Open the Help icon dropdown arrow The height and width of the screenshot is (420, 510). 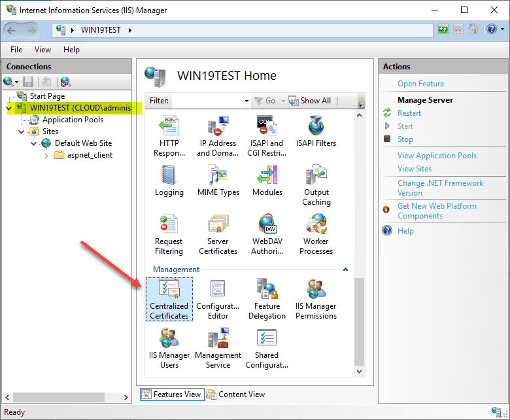tap(502, 29)
